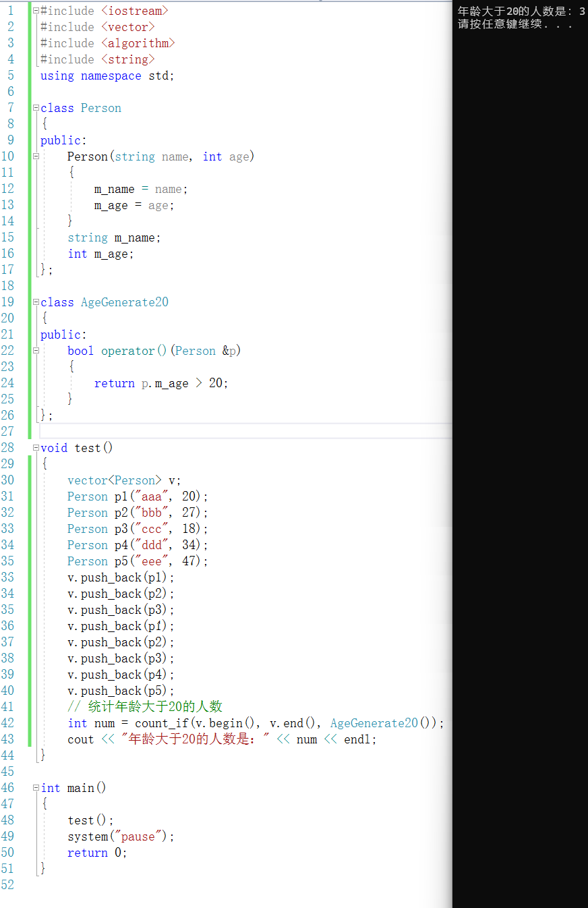Viewport: 588px width, 908px height.
Task: Click the system("pause") statement
Action: click(x=121, y=836)
